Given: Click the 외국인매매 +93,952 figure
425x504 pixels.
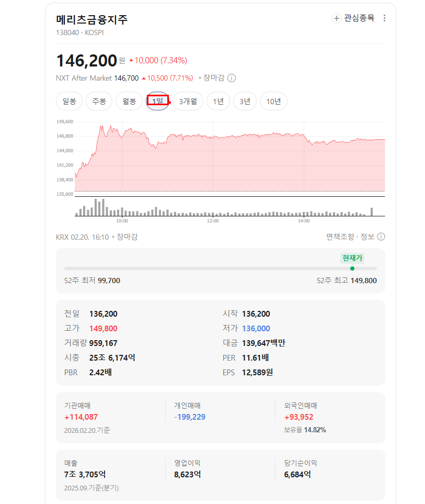Looking at the screenshot, I should [298, 417].
